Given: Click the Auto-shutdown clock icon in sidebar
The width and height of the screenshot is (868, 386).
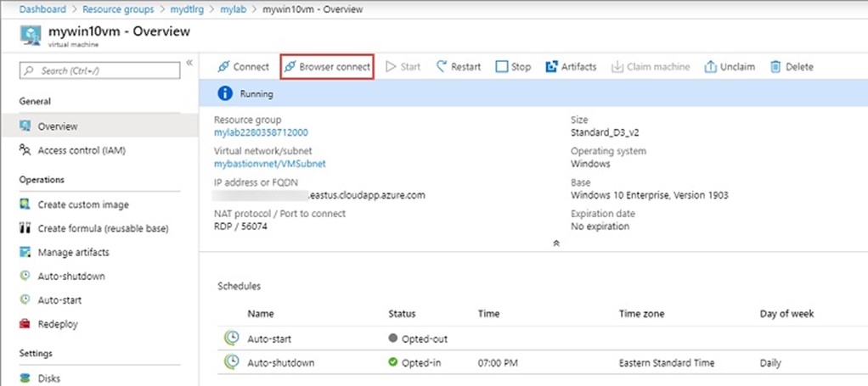Looking at the screenshot, I should 25,276.
